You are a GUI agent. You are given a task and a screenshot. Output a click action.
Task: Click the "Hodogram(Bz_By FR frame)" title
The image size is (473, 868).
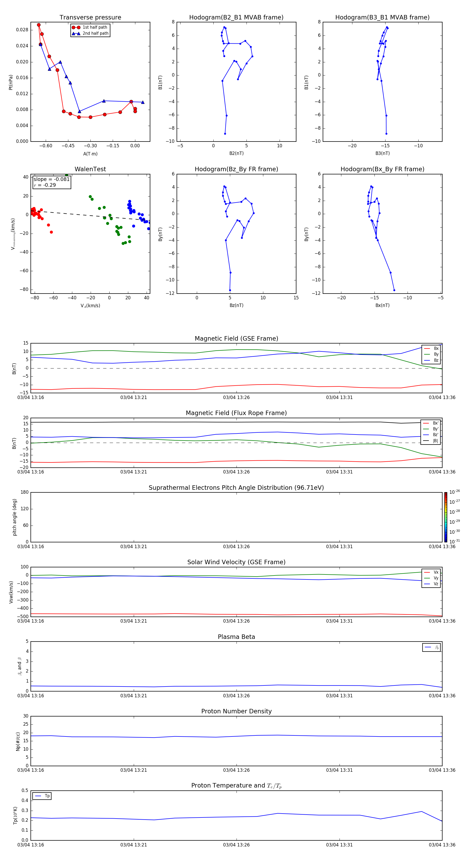tap(236, 169)
